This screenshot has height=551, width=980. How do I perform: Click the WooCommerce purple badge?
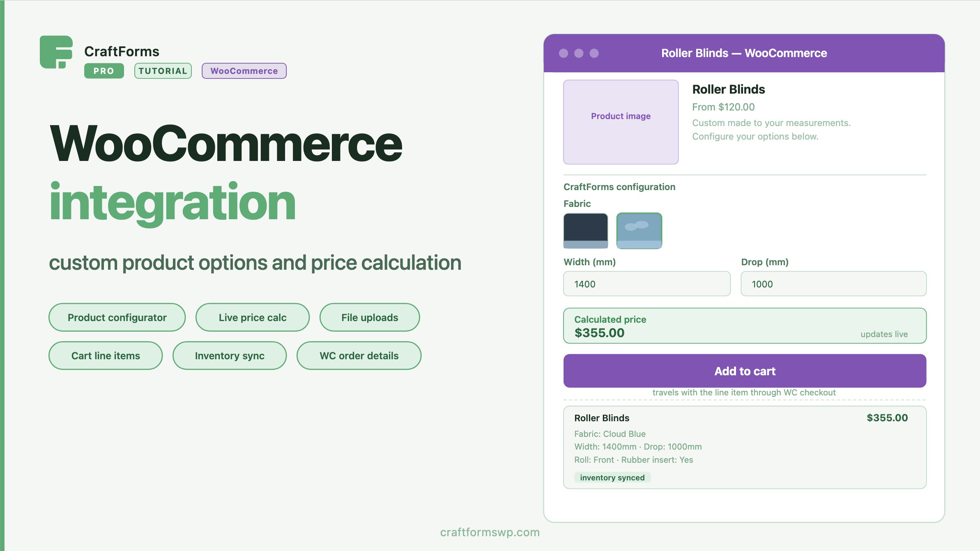click(244, 71)
